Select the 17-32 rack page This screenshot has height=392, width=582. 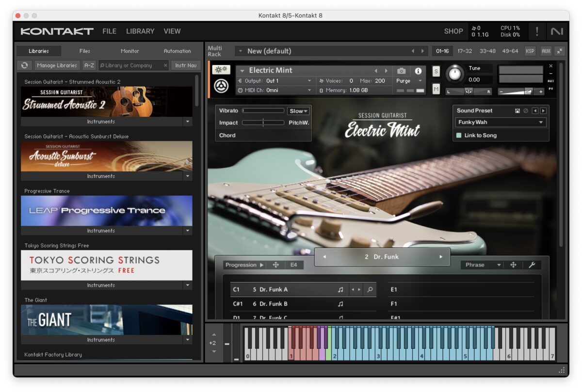[465, 51]
